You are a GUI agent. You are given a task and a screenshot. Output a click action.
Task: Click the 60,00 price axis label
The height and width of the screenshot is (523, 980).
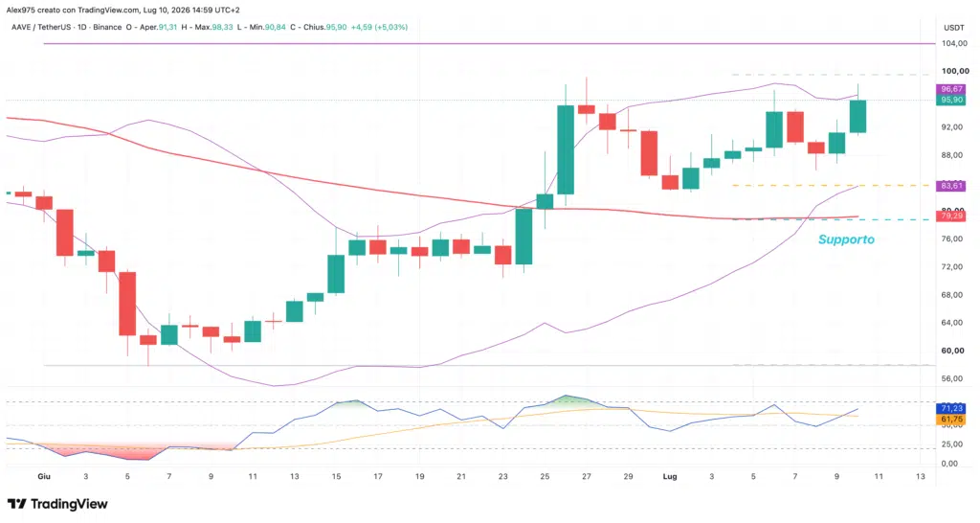(952, 351)
